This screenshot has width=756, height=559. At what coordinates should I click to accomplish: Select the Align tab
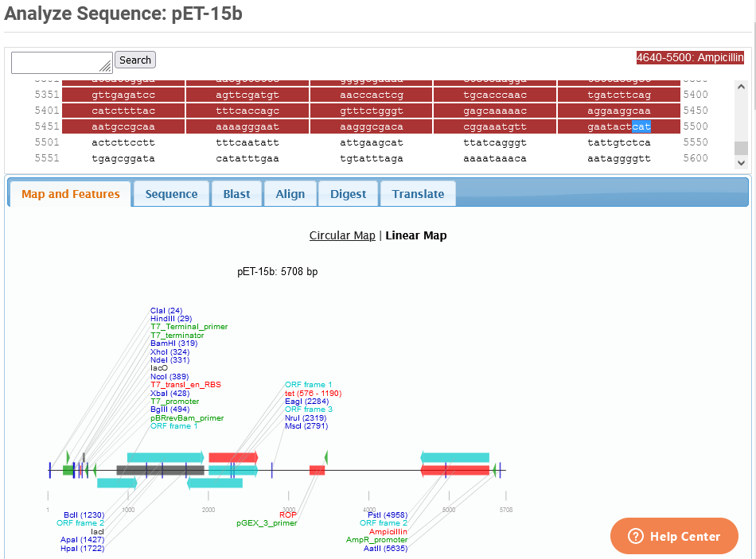coord(290,194)
